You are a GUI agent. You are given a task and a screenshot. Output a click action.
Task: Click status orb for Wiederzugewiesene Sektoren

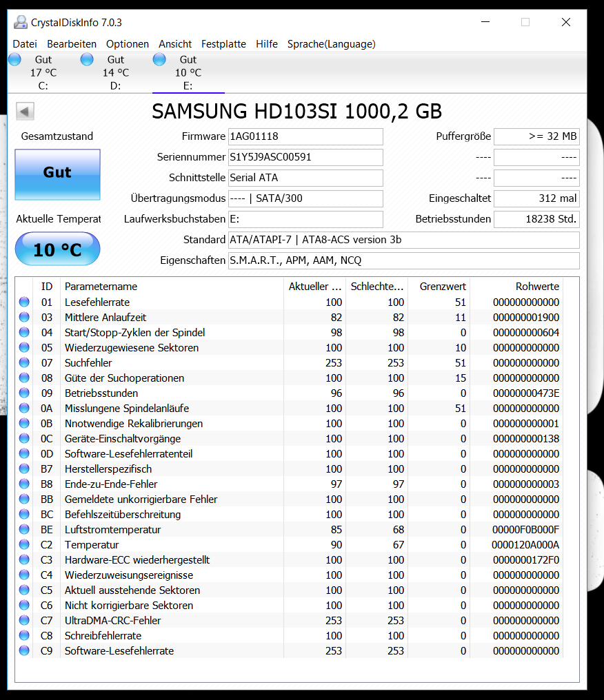pyautogui.click(x=24, y=347)
